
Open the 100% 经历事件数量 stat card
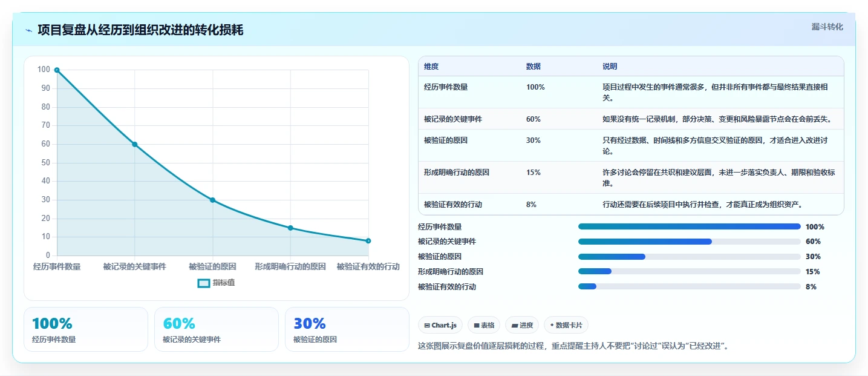[86, 329]
